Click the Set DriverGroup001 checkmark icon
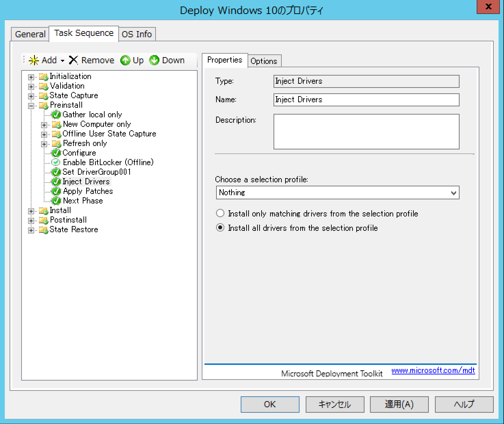Image resolution: width=504 pixels, height=424 pixels. [x=56, y=172]
